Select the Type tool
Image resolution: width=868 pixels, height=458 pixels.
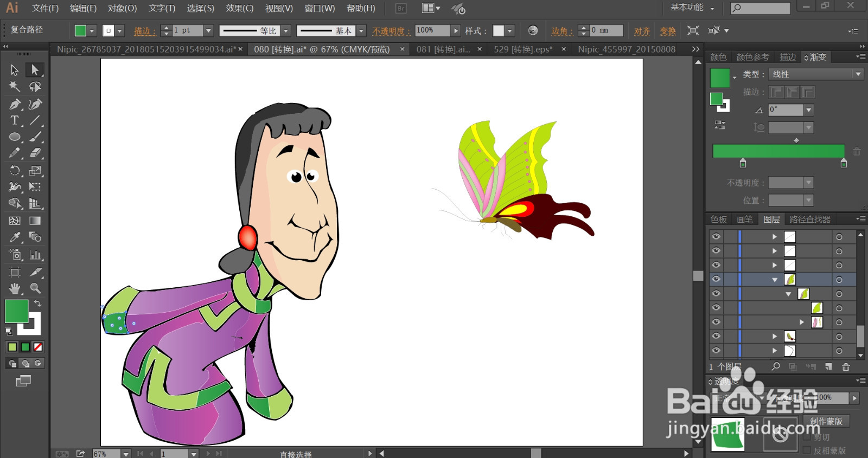point(15,120)
